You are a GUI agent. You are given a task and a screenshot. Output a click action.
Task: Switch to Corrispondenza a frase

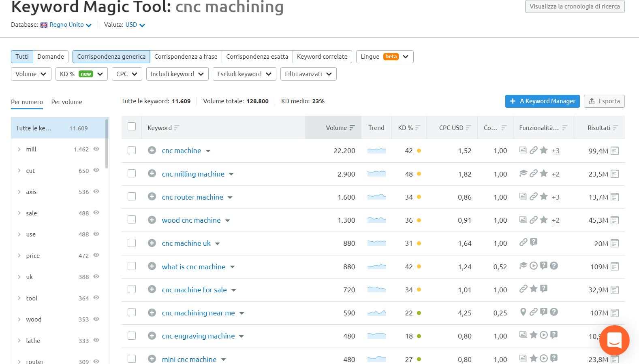point(186,57)
